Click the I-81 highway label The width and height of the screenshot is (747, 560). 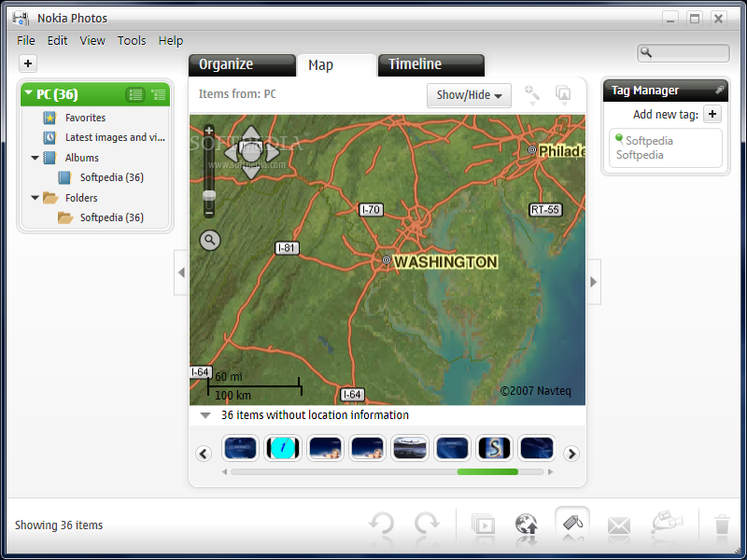click(287, 248)
